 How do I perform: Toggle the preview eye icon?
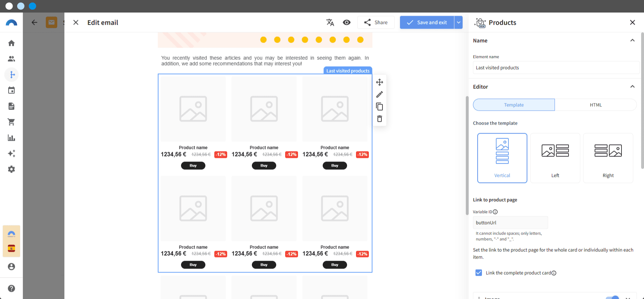347,23
